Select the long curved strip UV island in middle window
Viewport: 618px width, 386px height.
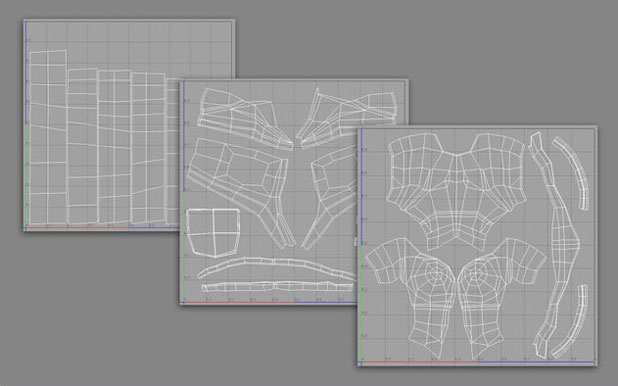(x=277, y=268)
